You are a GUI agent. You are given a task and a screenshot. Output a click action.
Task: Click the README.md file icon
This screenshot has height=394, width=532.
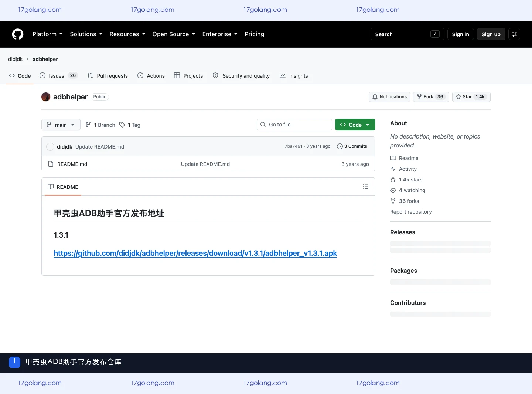click(51, 164)
